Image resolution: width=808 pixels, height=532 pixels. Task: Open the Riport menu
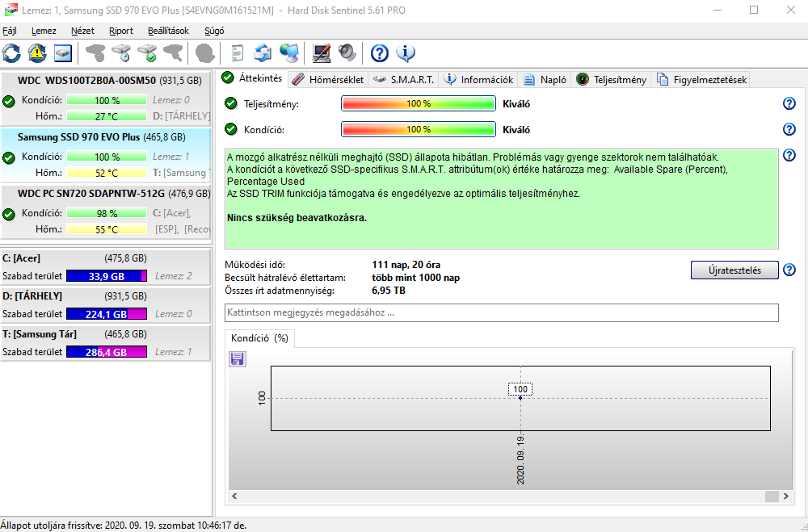pos(121,31)
